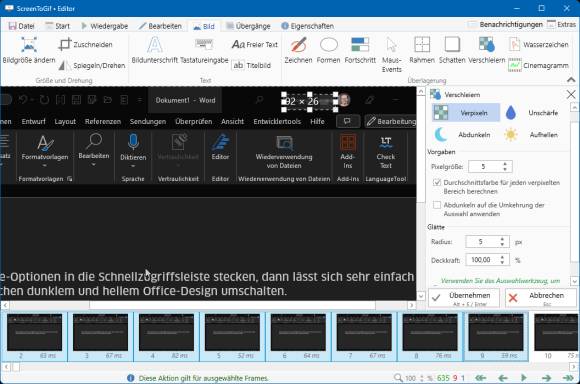Jump to first frame
Screen dimensions: 580x384
click(x=480, y=378)
